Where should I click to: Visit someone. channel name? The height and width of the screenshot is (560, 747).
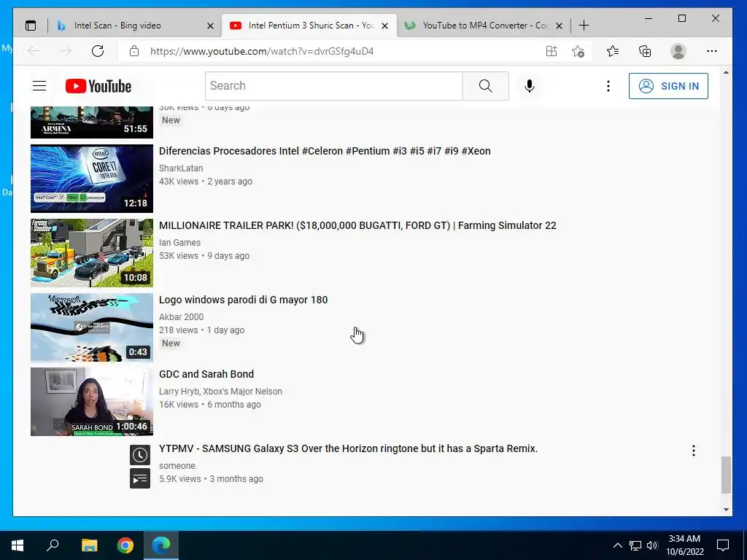[178, 465]
